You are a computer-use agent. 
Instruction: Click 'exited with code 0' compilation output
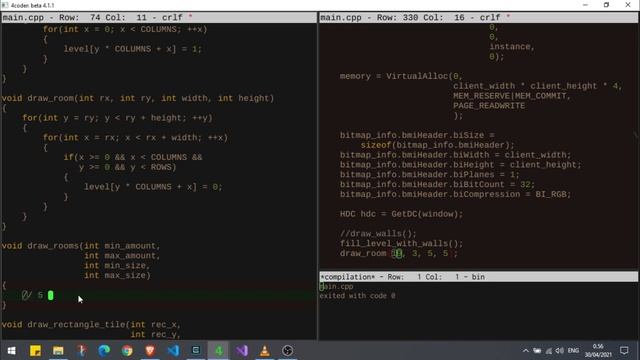358,296
